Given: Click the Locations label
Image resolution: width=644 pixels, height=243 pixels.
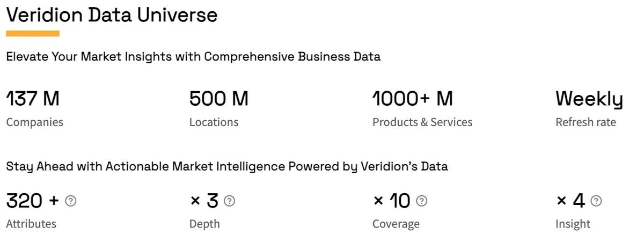Looking at the screenshot, I should tap(214, 122).
